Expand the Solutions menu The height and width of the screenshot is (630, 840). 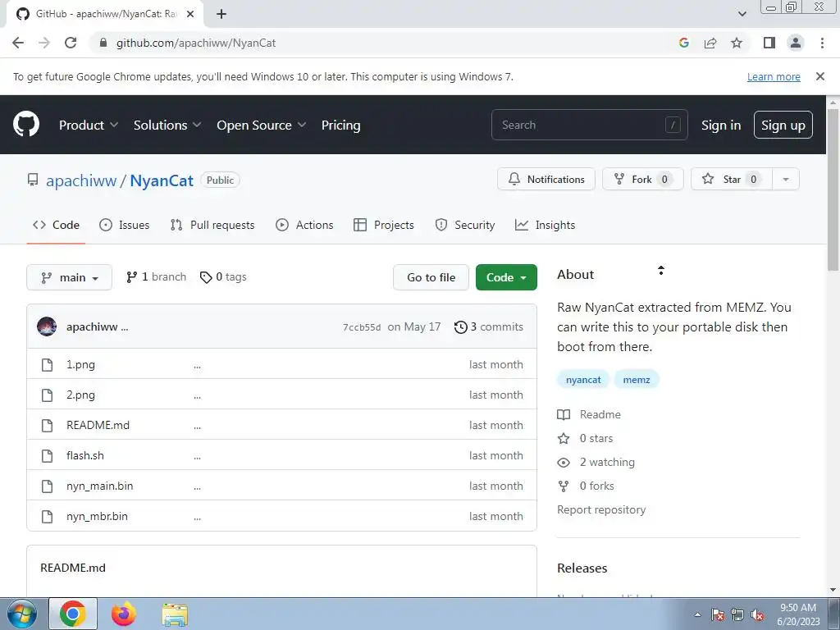tap(167, 125)
